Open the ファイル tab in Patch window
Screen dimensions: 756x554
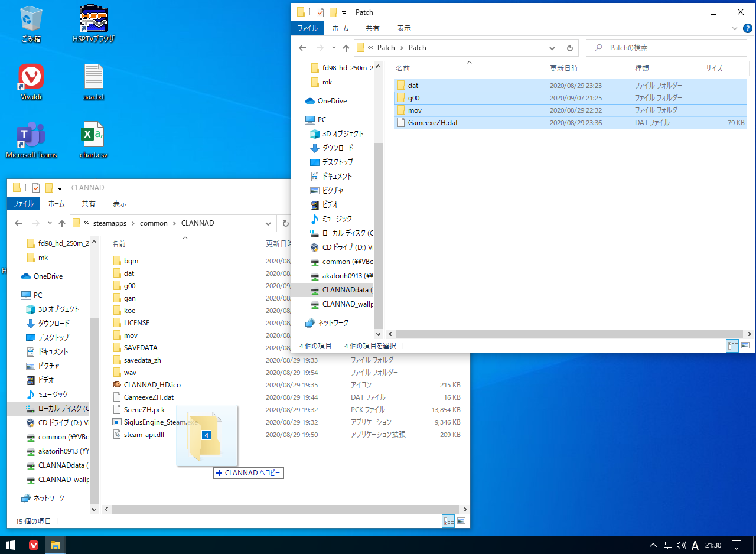click(x=308, y=28)
